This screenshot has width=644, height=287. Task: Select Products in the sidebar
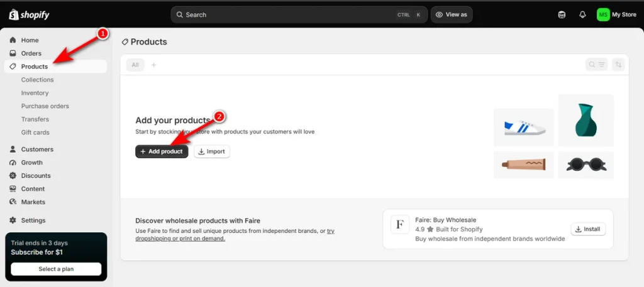coord(56,67)
